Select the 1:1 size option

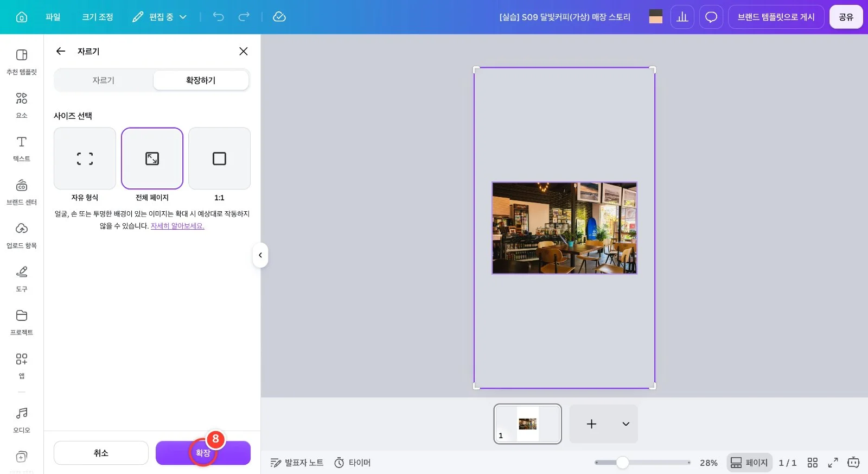[x=219, y=159]
